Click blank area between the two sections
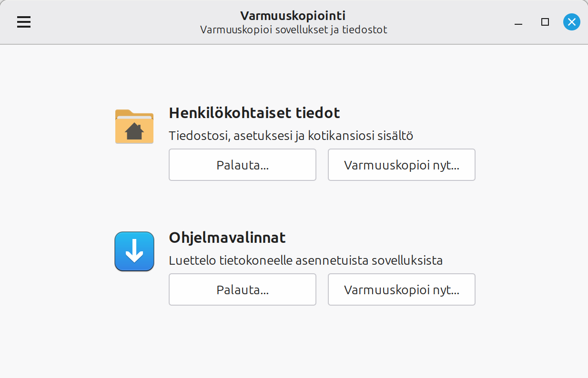The width and height of the screenshot is (588, 378). pos(294,205)
